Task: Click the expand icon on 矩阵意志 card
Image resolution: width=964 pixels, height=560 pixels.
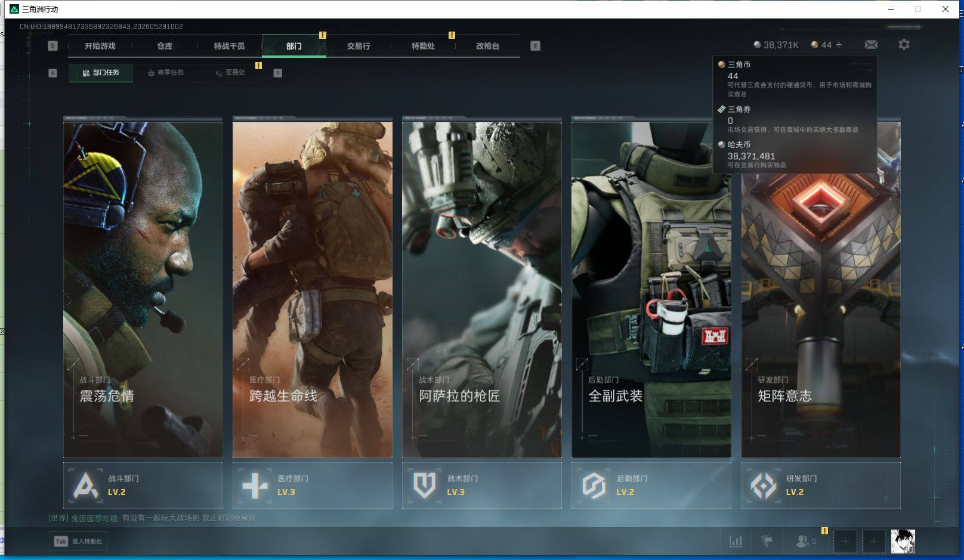Action: [x=752, y=364]
